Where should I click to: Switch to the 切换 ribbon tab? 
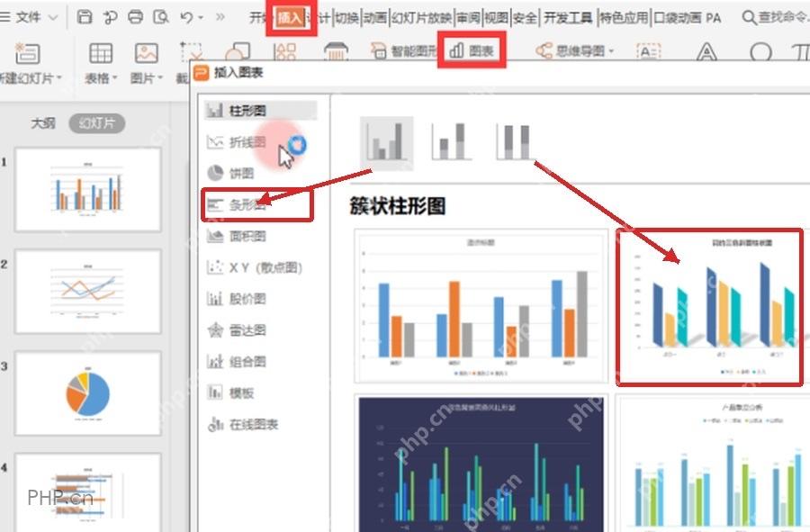[347, 18]
